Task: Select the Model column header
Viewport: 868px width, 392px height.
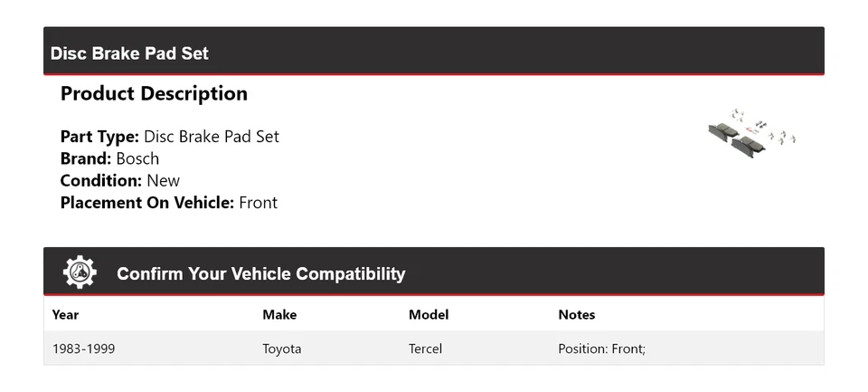Action: click(x=429, y=314)
